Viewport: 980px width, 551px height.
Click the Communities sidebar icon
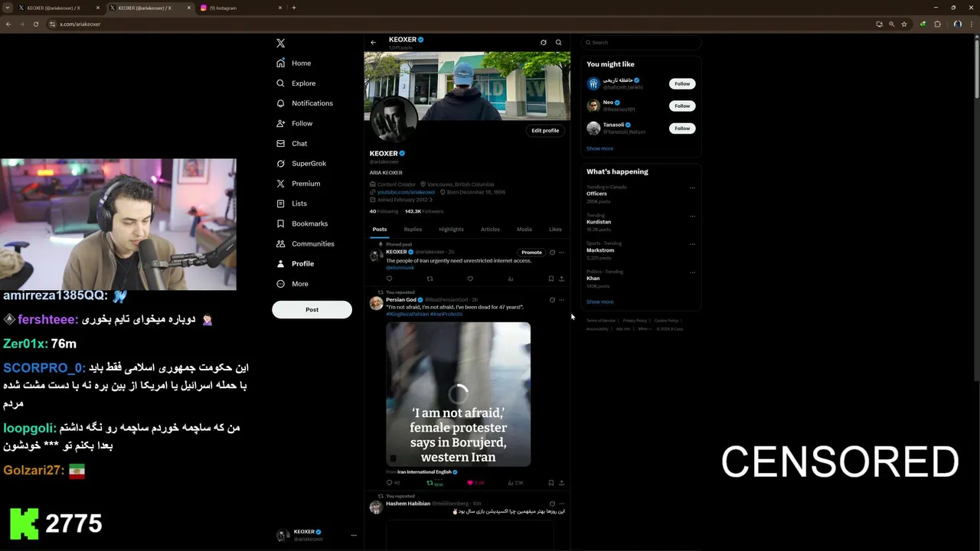point(280,243)
